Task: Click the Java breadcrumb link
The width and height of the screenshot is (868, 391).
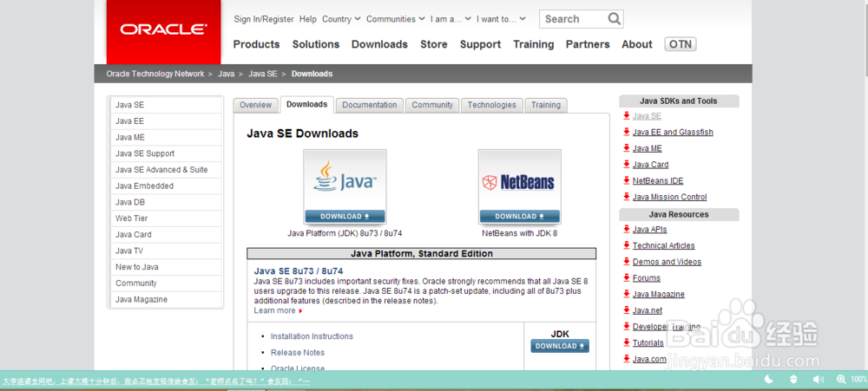Action: 226,74
